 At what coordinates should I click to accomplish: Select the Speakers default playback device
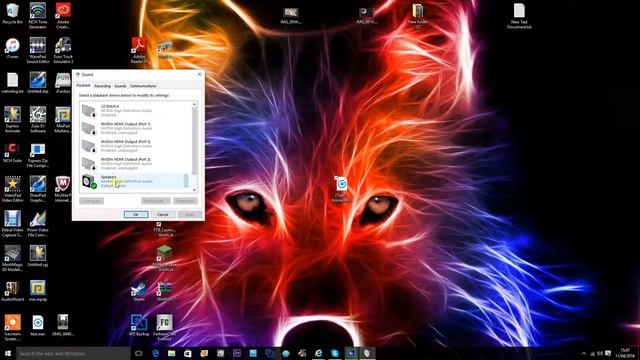[x=136, y=181]
